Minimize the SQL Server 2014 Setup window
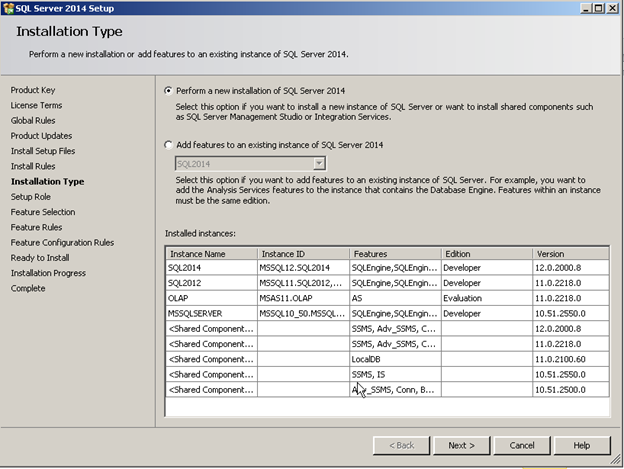624x469 pixels. click(586, 8)
